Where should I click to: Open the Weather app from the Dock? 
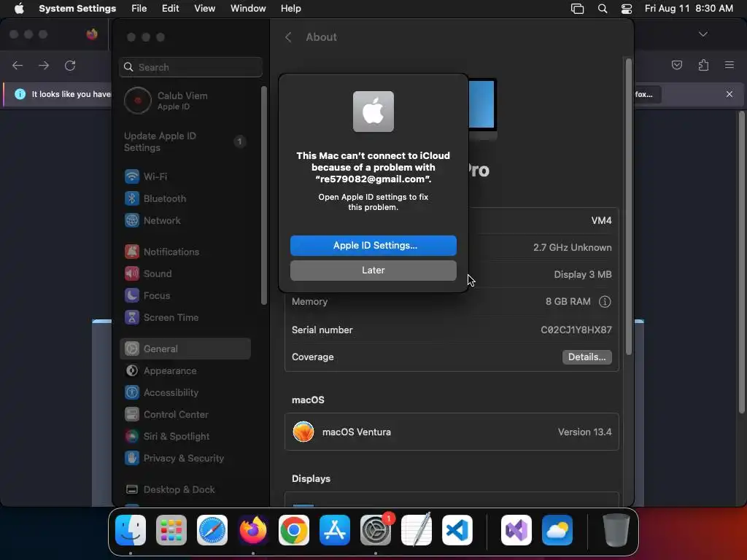point(557,530)
